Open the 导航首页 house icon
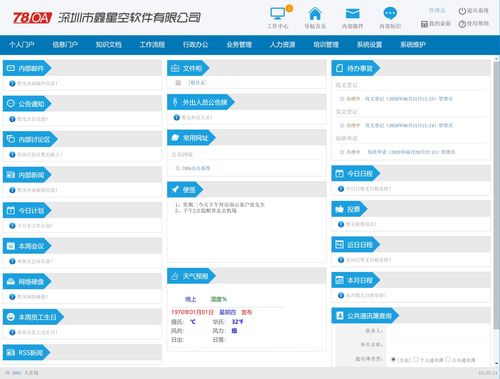Image resolution: width=500 pixels, height=379 pixels. (315, 14)
